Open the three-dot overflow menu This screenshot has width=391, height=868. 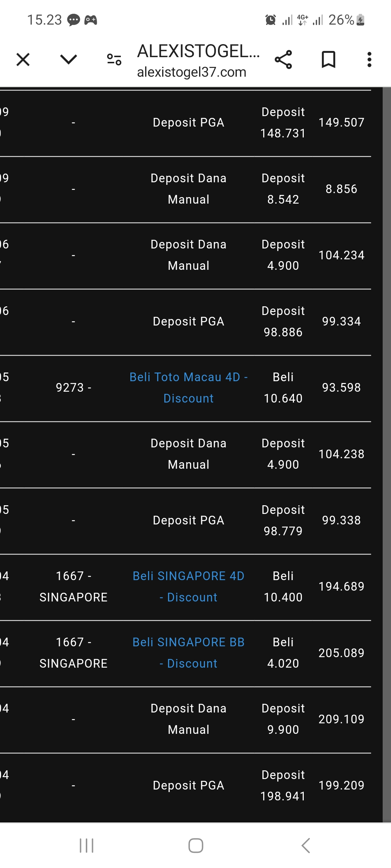coord(369,60)
